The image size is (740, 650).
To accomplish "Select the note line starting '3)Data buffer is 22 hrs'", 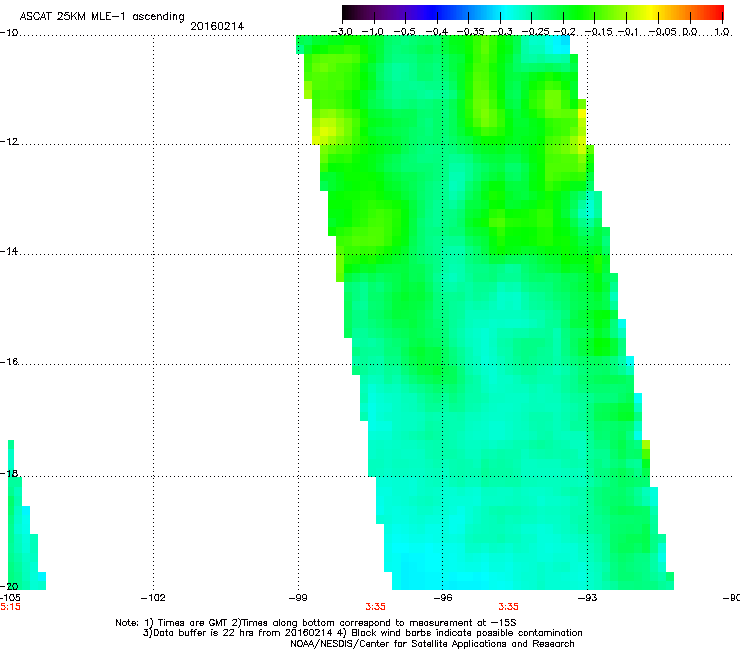I will 362,633.
